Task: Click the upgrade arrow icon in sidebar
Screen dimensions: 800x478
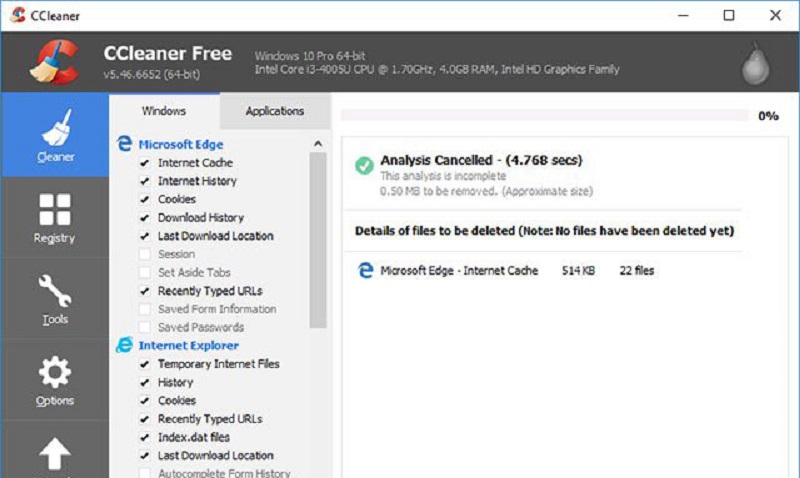Action: 55,454
